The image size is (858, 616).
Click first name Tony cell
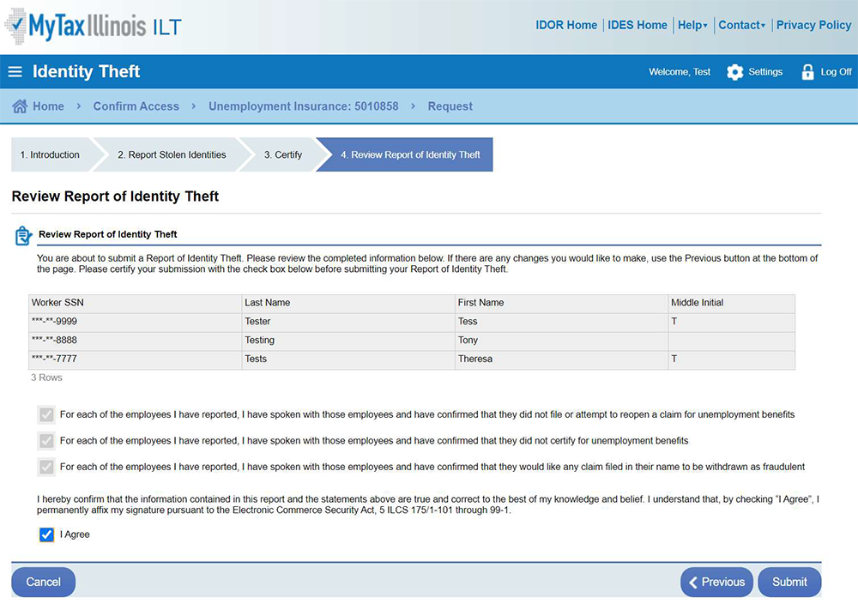tap(561, 341)
